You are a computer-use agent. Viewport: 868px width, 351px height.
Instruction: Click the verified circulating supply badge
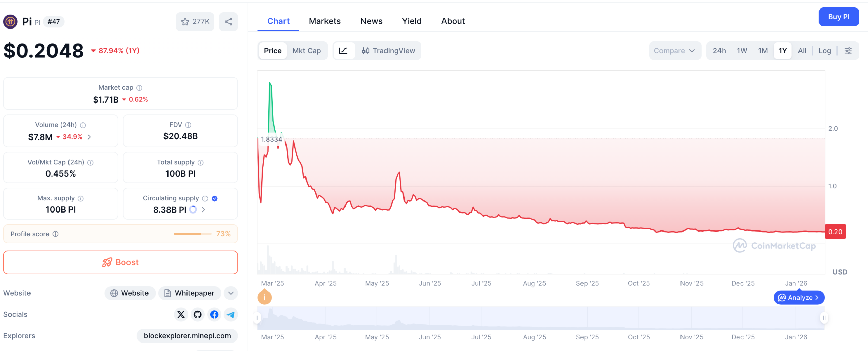tap(215, 198)
